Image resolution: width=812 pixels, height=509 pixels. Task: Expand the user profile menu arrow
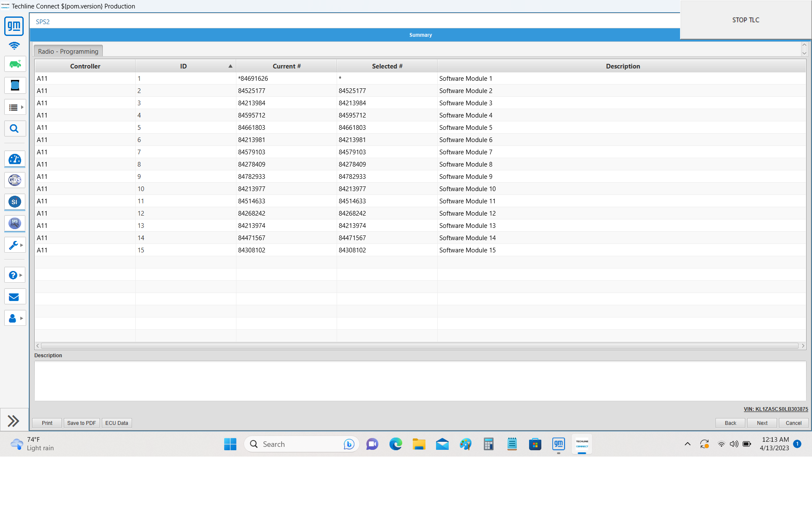click(x=22, y=318)
